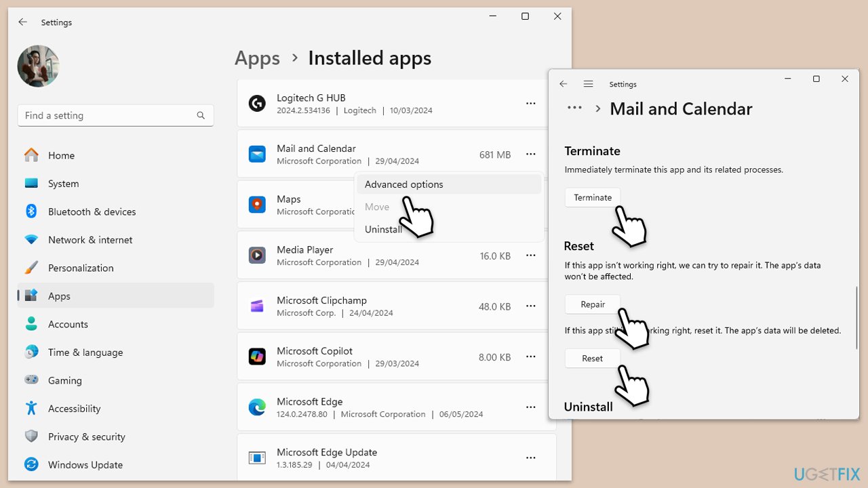Click the 681 MB size of Mail and Calendar

(495, 155)
